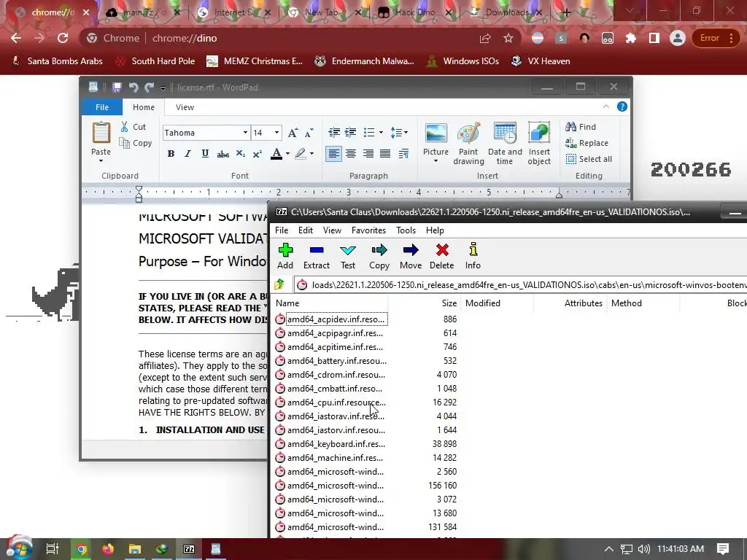The image size is (747, 560).
Task: Toggle Bold formatting
Action: pyautogui.click(x=171, y=153)
